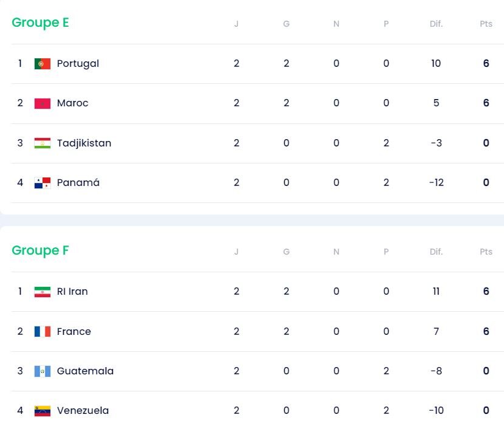Image resolution: width=504 pixels, height=423 pixels.
Task: Click Portugal's 6 points value
Action: coord(486,64)
